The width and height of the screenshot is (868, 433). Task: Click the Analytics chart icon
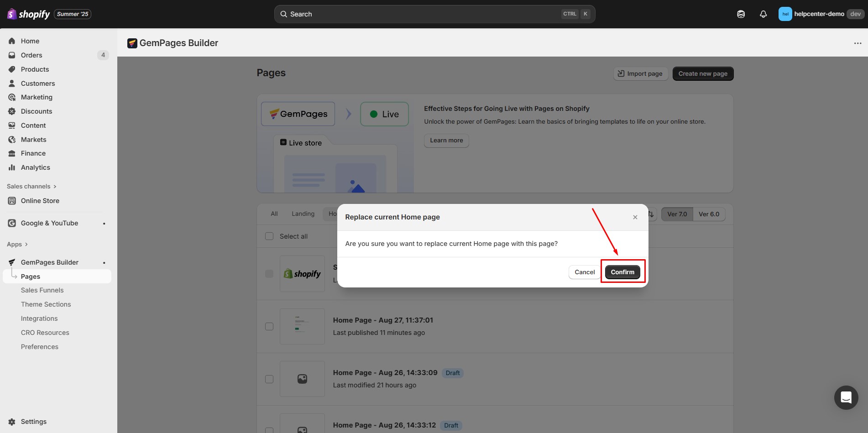pyautogui.click(x=12, y=167)
